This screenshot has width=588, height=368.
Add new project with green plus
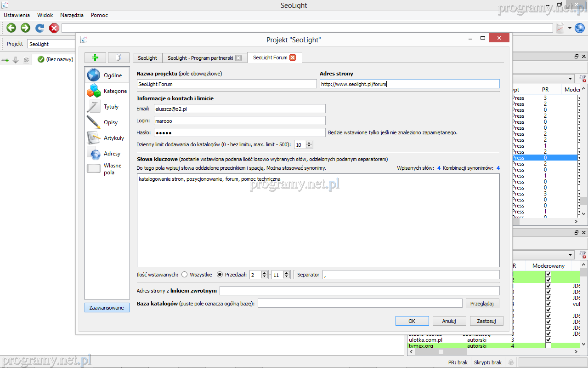pos(95,57)
